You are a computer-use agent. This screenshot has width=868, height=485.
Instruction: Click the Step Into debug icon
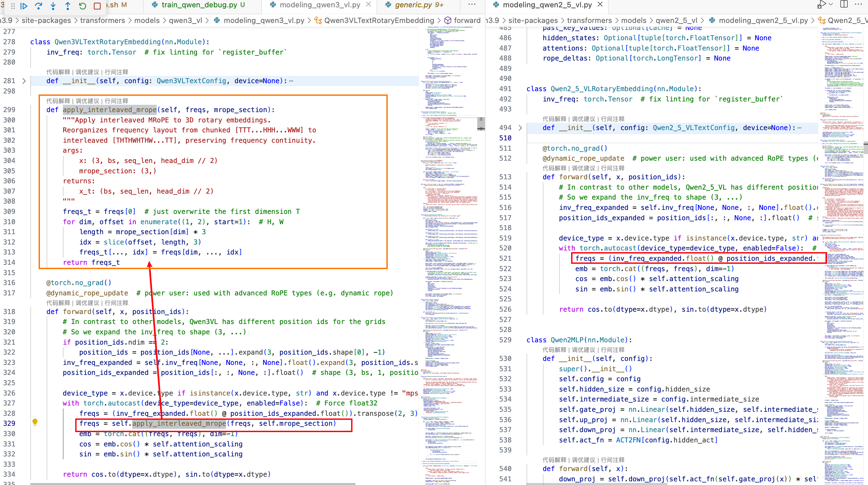coord(53,6)
